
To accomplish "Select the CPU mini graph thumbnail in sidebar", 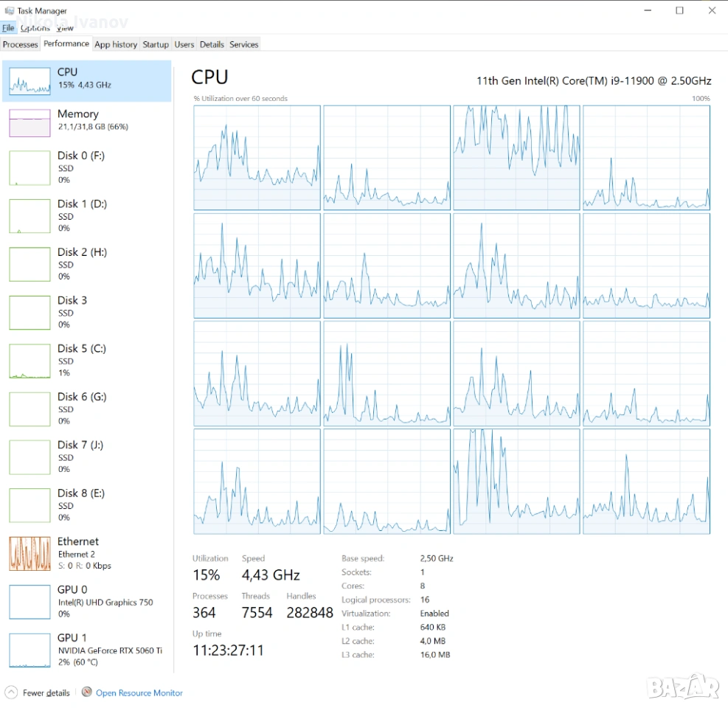I will 30,83.
